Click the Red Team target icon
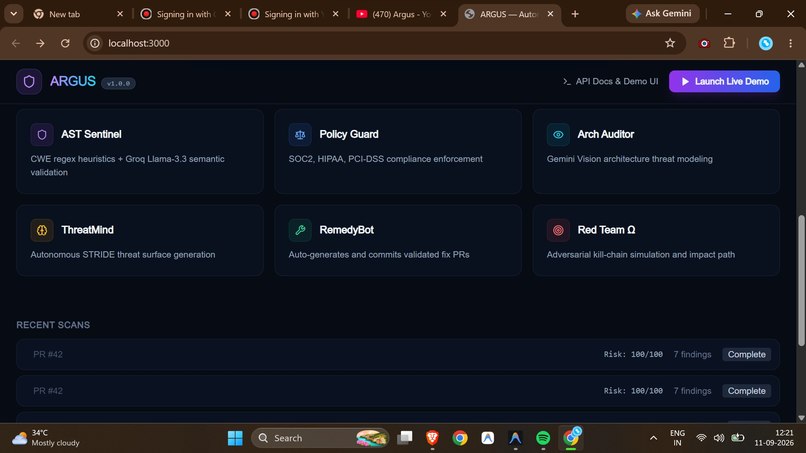 [x=558, y=230]
